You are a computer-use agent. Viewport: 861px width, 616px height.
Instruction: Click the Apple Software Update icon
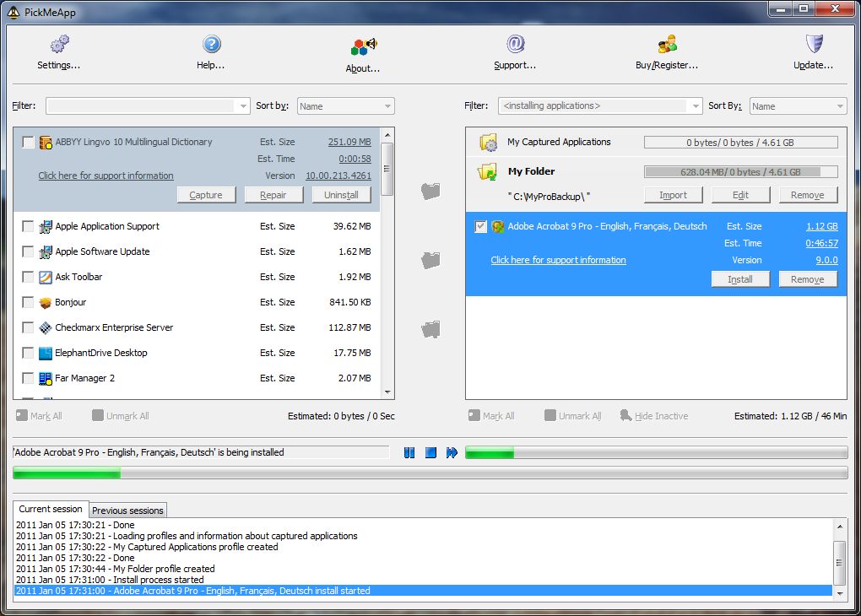[46, 251]
